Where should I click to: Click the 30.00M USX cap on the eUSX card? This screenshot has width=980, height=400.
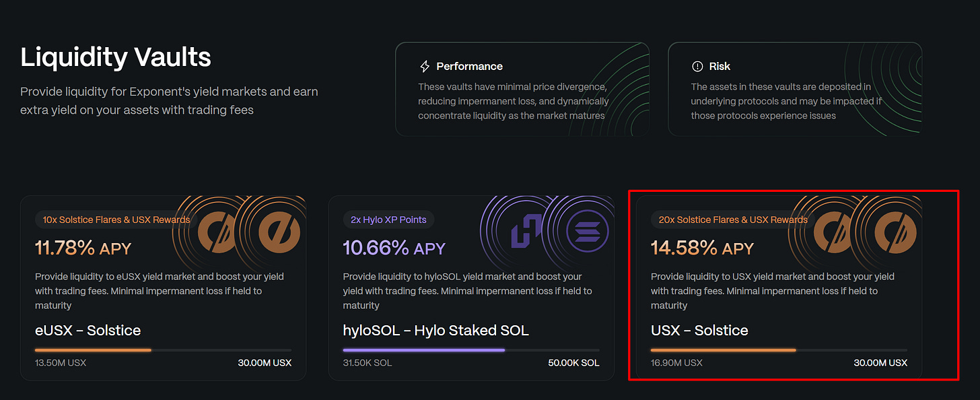pos(265,363)
